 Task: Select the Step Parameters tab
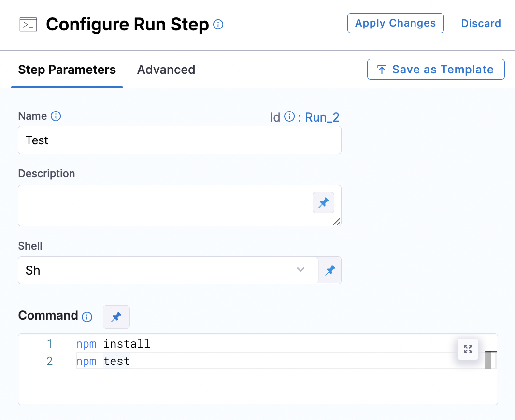click(x=67, y=70)
